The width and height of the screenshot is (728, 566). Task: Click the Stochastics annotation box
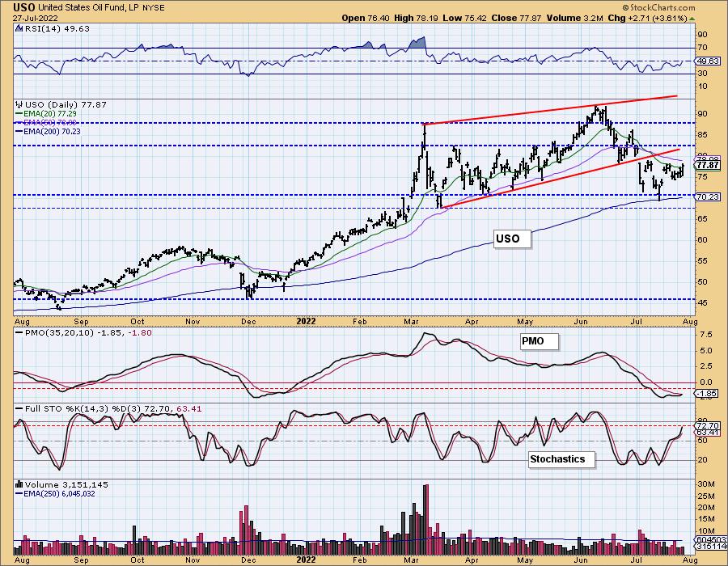561,459
